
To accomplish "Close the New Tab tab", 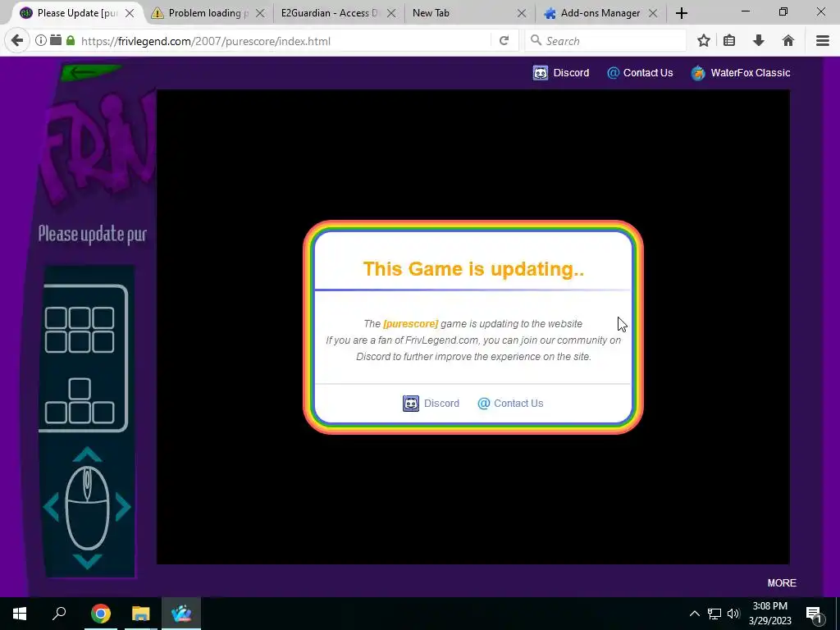I will pyautogui.click(x=522, y=13).
